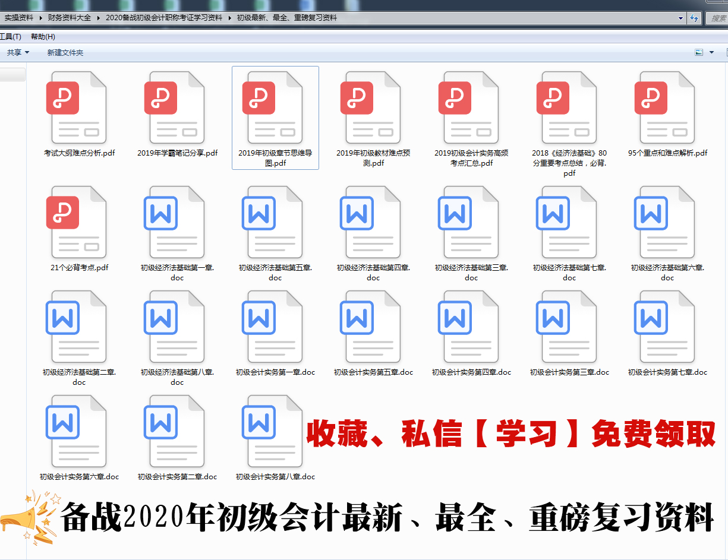Image resolution: width=728 pixels, height=560 pixels.
Task: Select 初级会计实务第二章.doc Word icon
Action: pyautogui.click(x=176, y=431)
